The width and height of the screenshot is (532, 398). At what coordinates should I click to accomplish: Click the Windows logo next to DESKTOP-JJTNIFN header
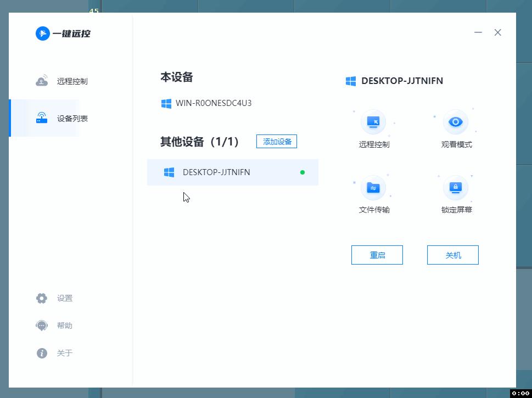tap(350, 81)
